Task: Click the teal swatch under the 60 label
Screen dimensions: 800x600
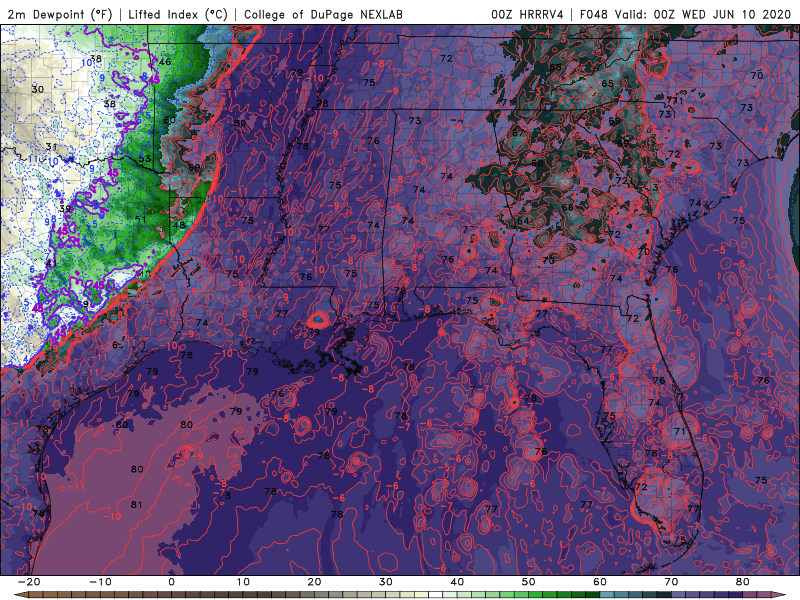Action: coord(607,595)
